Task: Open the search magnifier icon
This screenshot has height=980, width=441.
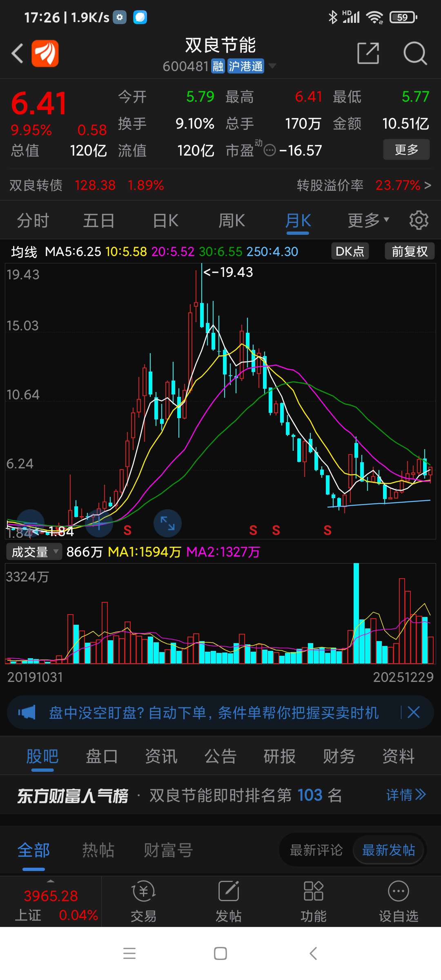Action: [415, 53]
